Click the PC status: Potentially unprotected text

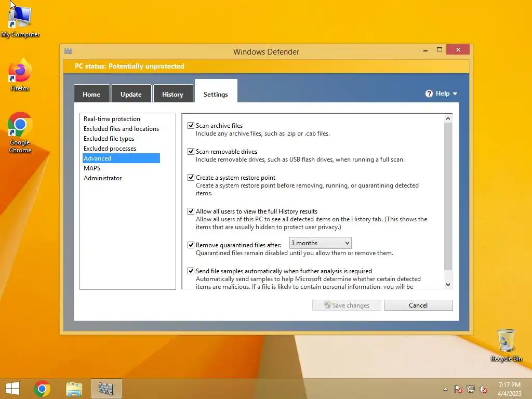click(129, 66)
